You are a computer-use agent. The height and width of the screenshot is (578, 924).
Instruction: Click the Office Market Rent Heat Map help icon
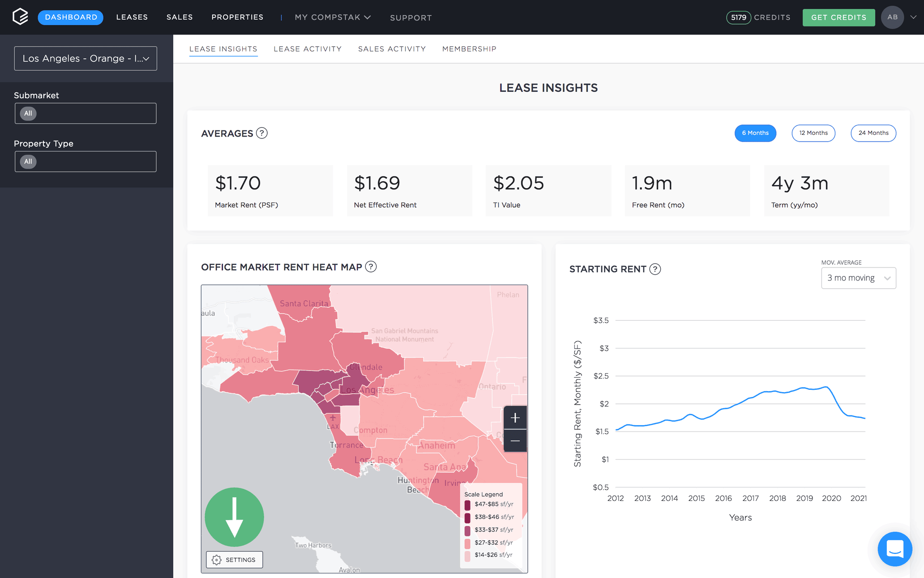click(x=370, y=267)
